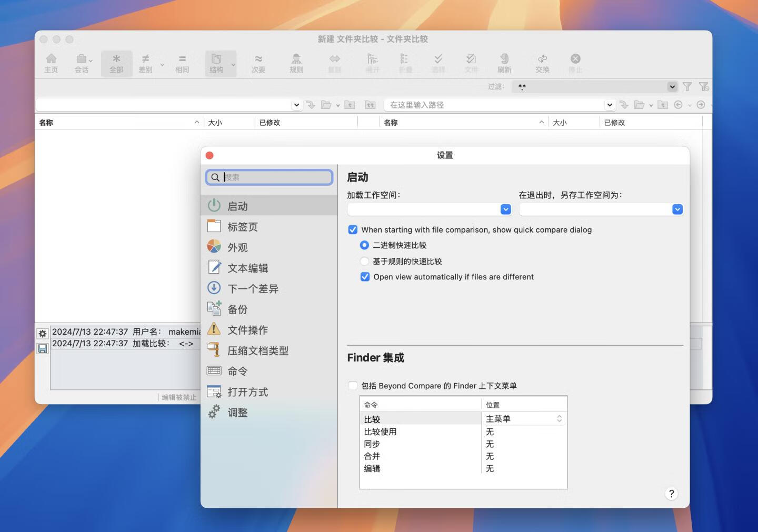Click the settings help question mark button
This screenshot has height=532, width=758.
point(671,494)
